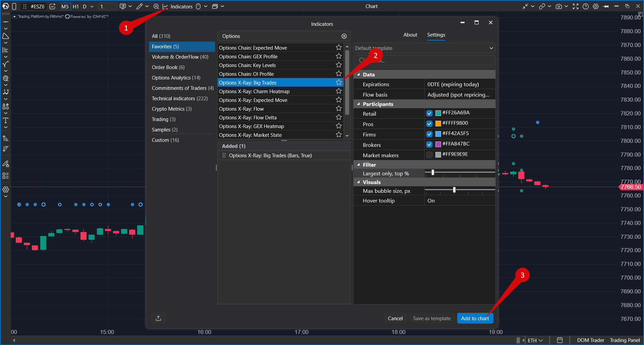644x345 pixels.
Task: Open the ETH session dropdown
Action: point(535,340)
